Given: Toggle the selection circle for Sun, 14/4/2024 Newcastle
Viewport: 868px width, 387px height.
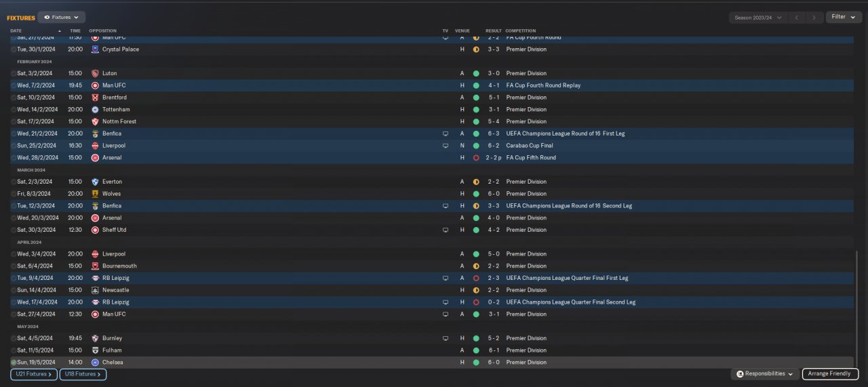Looking at the screenshot, I should [14, 290].
